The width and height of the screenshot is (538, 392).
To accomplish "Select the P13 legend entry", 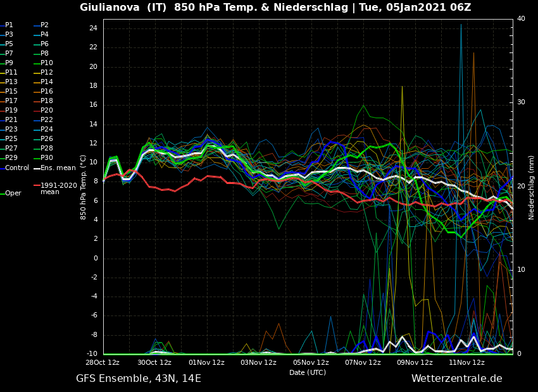I will tap(11, 82).
